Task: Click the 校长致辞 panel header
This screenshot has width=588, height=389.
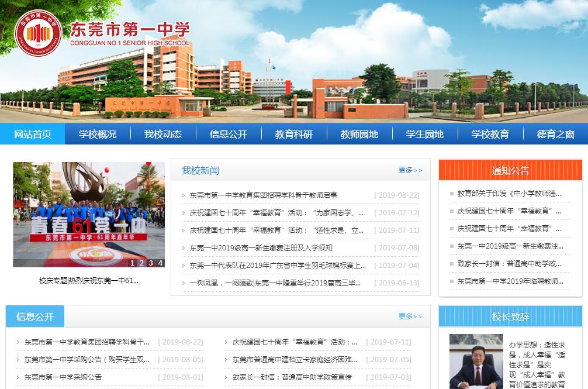Action: 510,316
